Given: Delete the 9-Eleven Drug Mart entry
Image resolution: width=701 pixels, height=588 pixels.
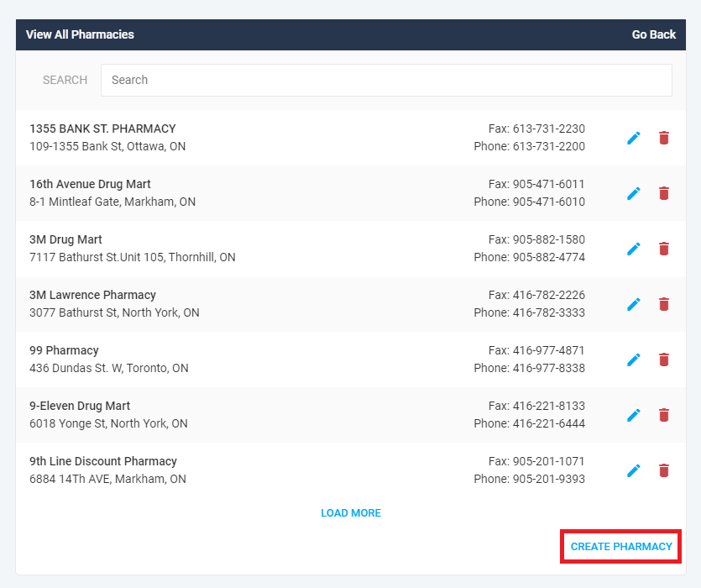Looking at the screenshot, I should tap(664, 415).
